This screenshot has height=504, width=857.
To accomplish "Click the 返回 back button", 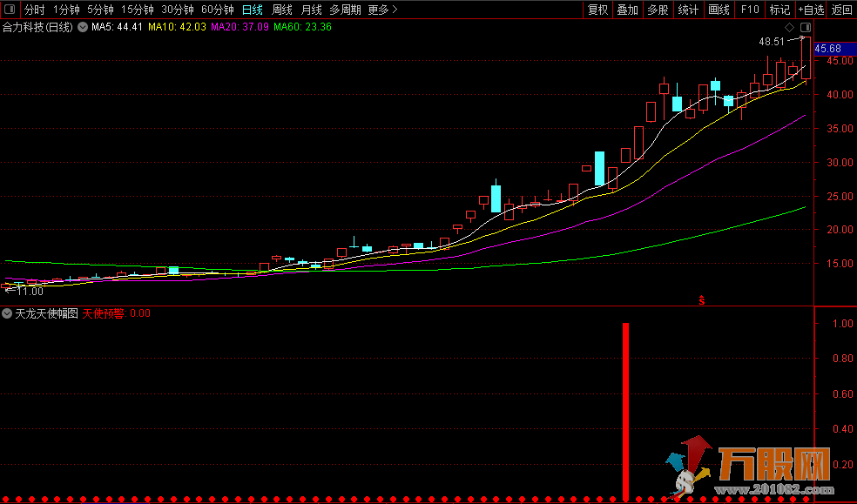I will [x=841, y=10].
